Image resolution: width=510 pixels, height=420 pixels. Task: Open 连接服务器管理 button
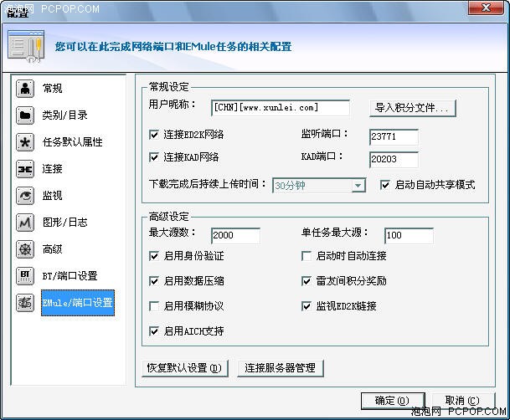(x=281, y=368)
